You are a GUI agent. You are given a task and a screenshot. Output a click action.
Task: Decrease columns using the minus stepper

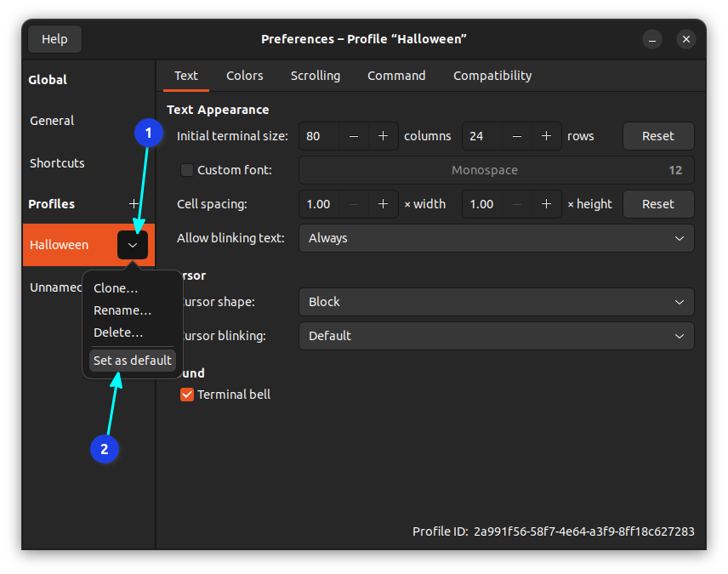pos(355,136)
